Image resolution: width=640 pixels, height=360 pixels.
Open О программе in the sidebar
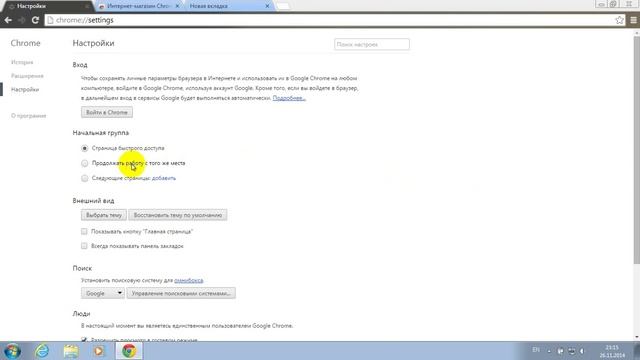29,116
